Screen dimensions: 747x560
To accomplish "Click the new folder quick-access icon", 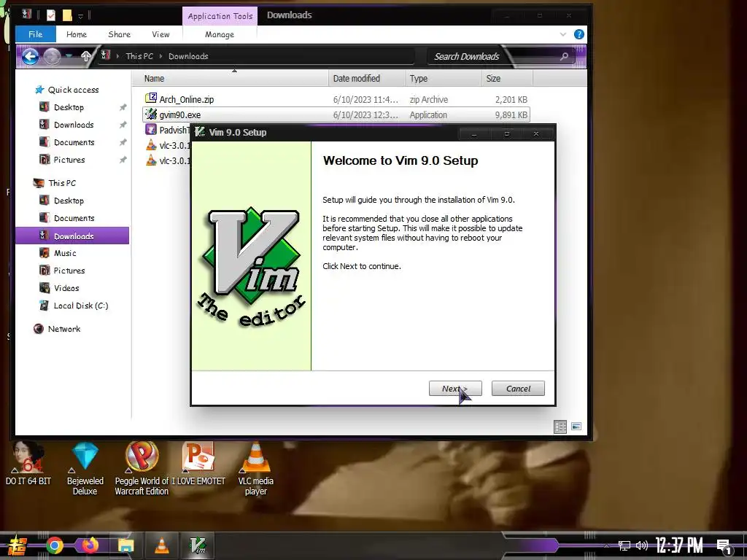I will pyautogui.click(x=67, y=15).
